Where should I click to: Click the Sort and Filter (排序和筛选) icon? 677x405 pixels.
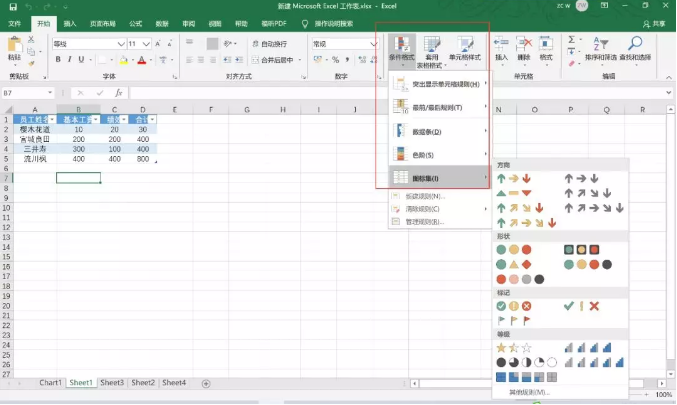pyautogui.click(x=601, y=44)
